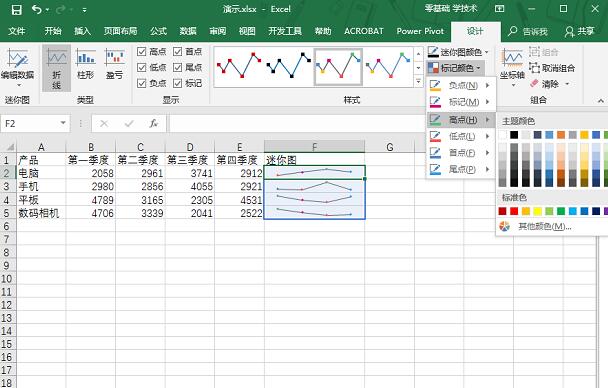Click the save icon in title bar

click(16, 9)
